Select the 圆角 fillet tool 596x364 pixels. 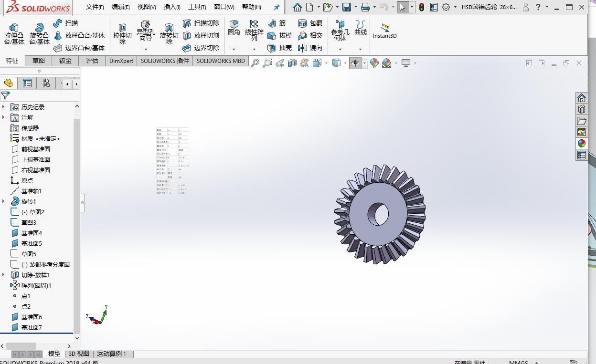pos(234,28)
